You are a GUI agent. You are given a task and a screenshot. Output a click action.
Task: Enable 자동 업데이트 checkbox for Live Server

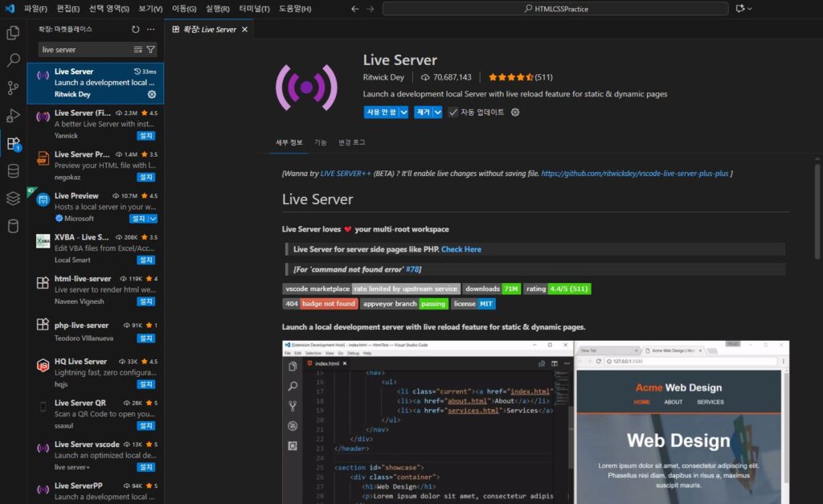click(453, 113)
